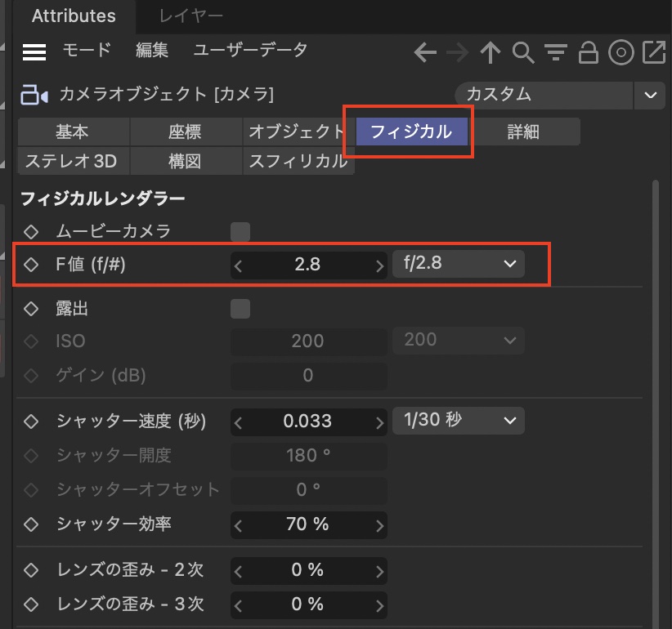Switch to the レイヤー tab

192,16
